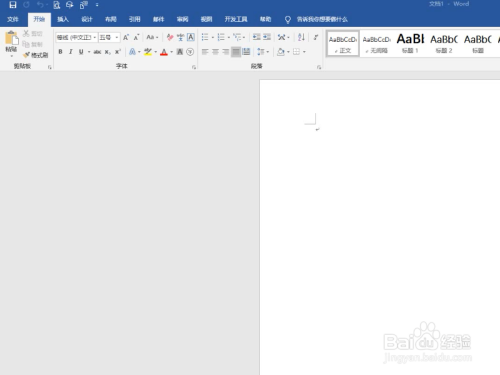Open the font size dropdown
Image resolution: width=500 pixels, height=375 pixels.
[117, 37]
